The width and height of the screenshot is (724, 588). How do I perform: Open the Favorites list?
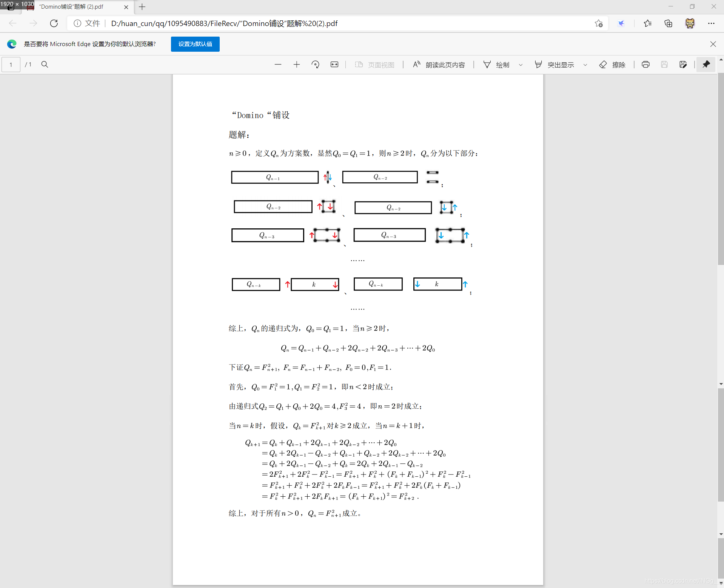tap(648, 23)
